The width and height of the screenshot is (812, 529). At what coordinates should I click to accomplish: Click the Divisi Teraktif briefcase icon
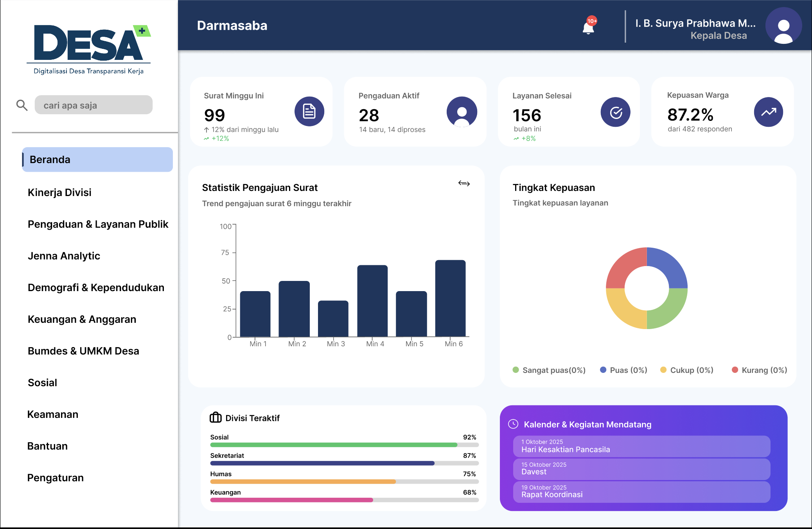(x=216, y=417)
